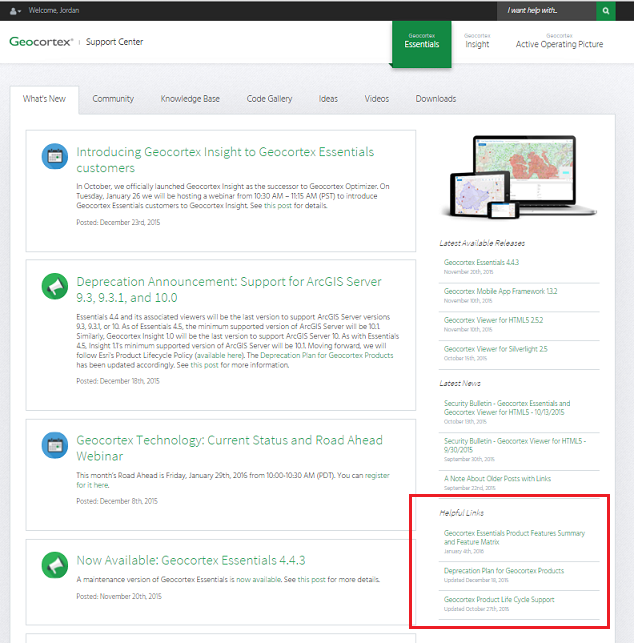Open Geocortex Product Life Cycle Support link
Image resolution: width=634 pixels, height=643 pixels.
click(x=499, y=600)
